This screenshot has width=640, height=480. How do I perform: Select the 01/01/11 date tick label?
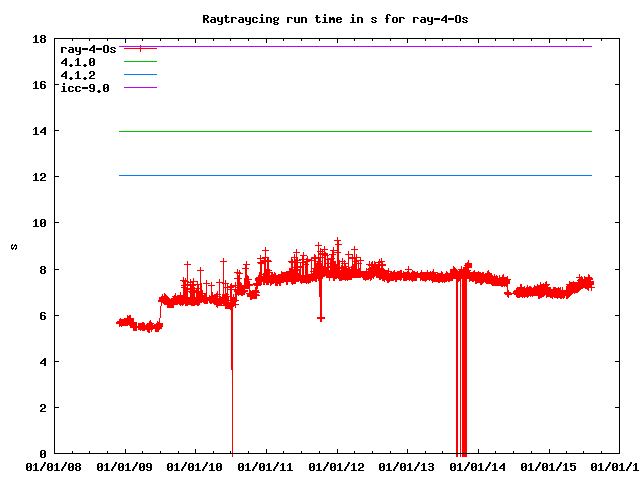pos(267,466)
